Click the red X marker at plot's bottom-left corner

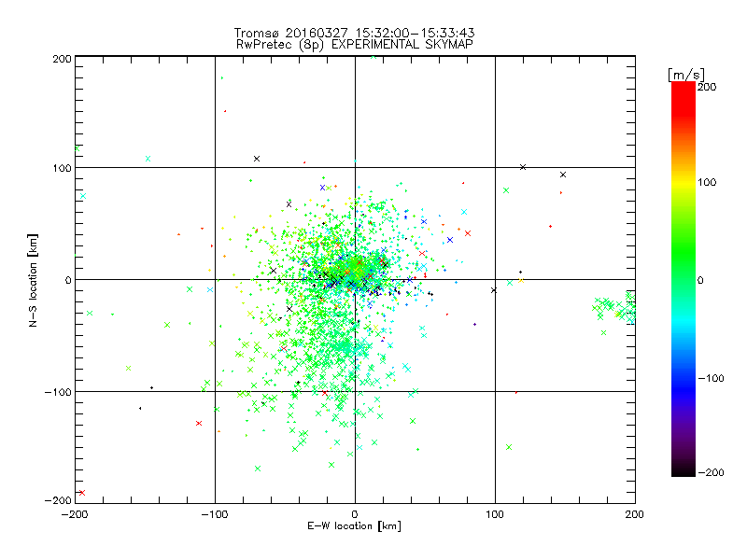click(82, 493)
